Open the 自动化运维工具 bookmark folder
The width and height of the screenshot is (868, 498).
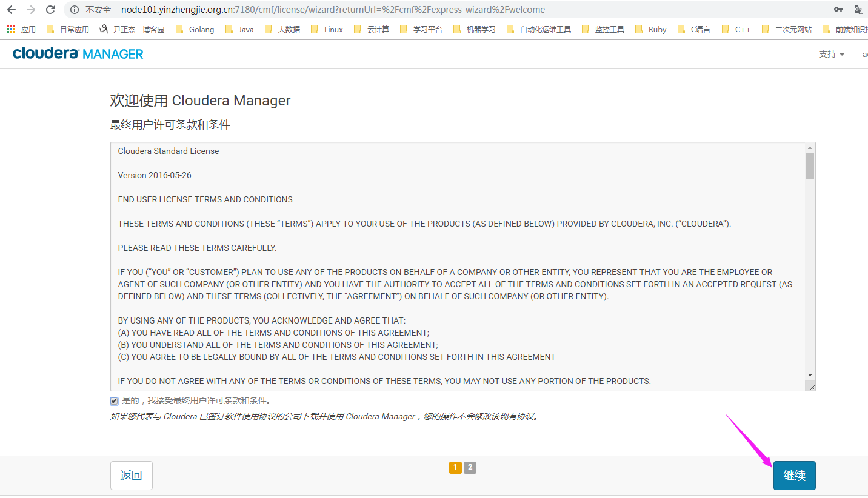539,29
